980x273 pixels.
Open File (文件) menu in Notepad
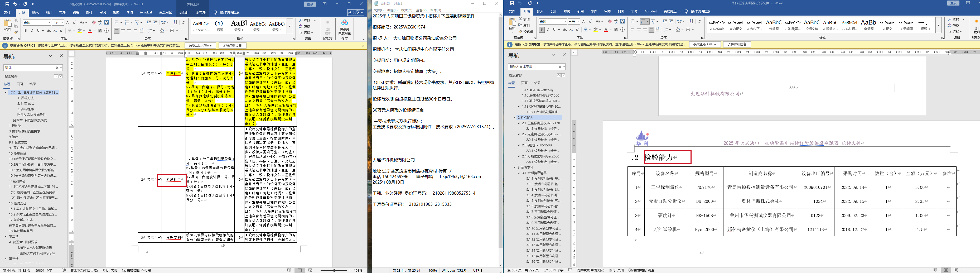coord(379,10)
